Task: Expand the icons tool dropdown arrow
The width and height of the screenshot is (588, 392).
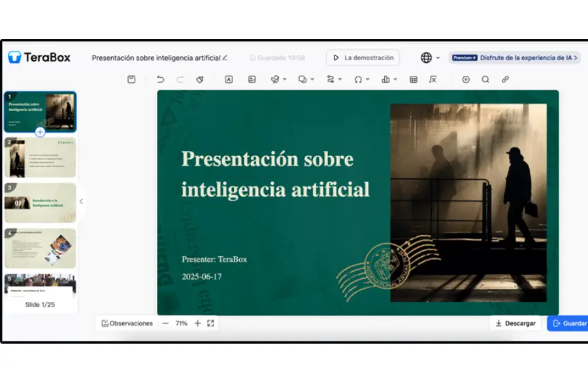Action: pyautogui.click(x=285, y=79)
